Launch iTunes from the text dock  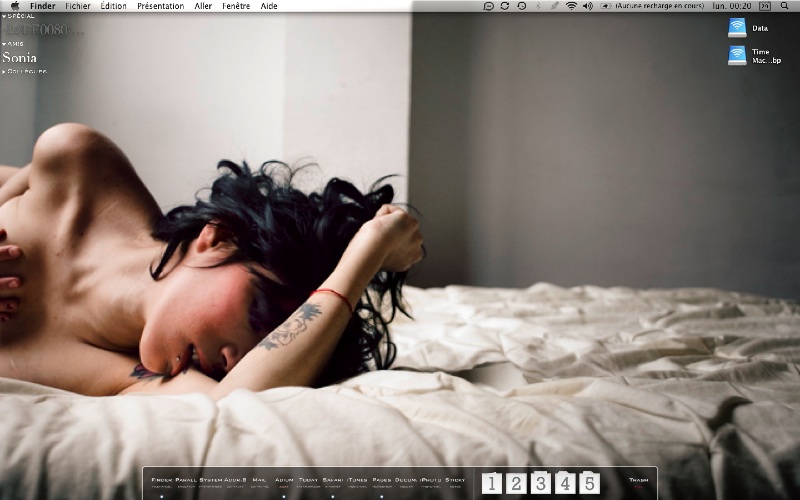357,482
